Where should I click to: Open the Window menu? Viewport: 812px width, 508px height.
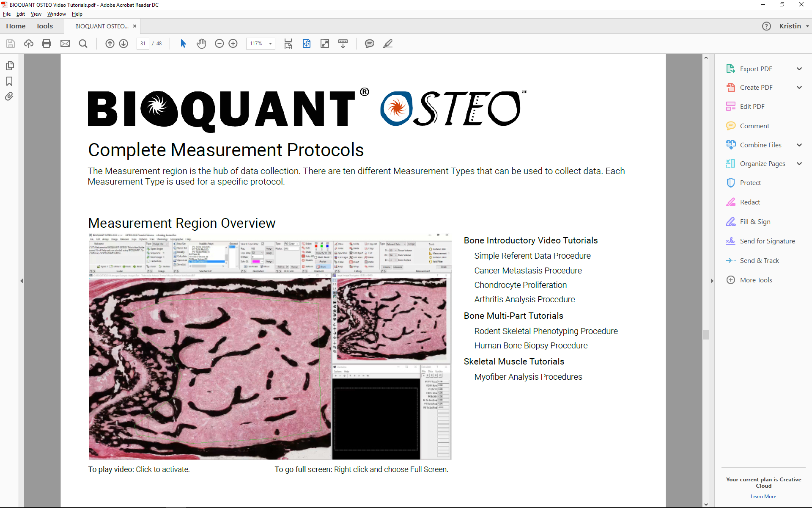coord(57,14)
